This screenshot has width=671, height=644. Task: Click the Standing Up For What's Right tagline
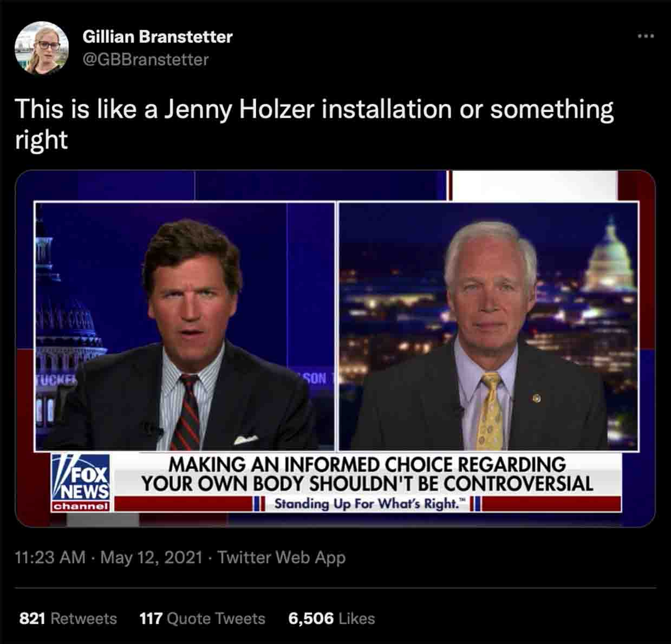370,504
